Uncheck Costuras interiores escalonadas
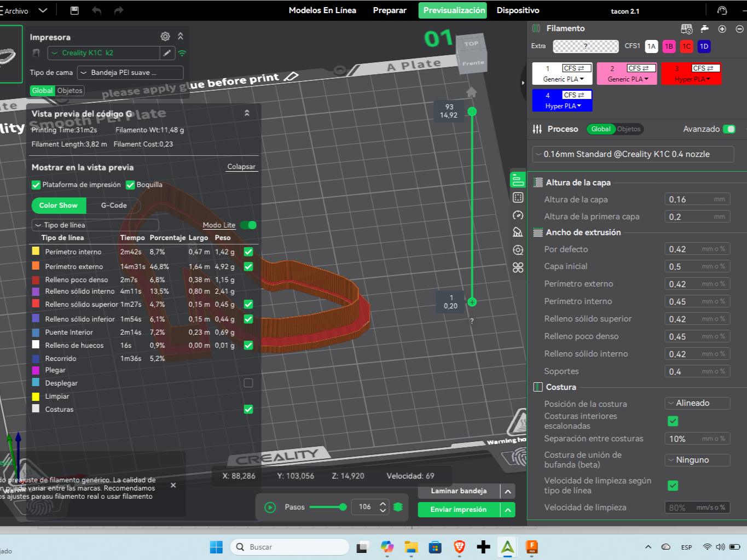747x560 pixels. (x=673, y=421)
